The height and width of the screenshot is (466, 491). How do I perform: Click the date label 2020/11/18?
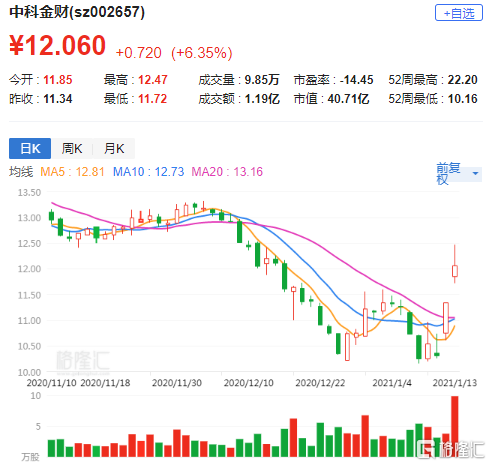click(105, 383)
